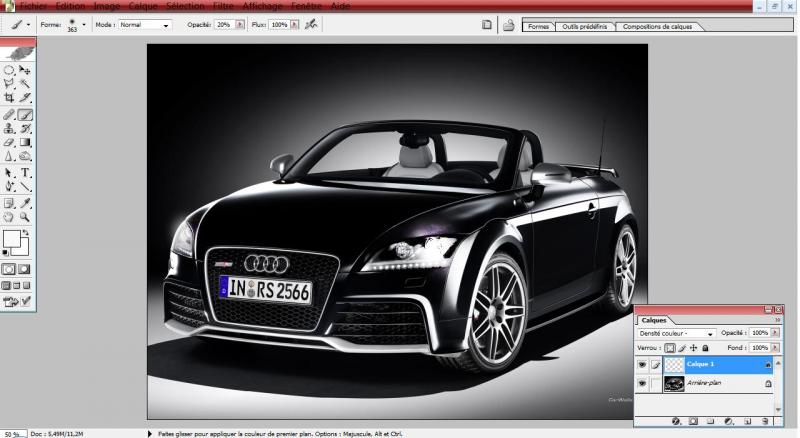Image resolution: width=800 pixels, height=438 pixels.
Task: Toggle lock all for layer
Action: pos(705,348)
